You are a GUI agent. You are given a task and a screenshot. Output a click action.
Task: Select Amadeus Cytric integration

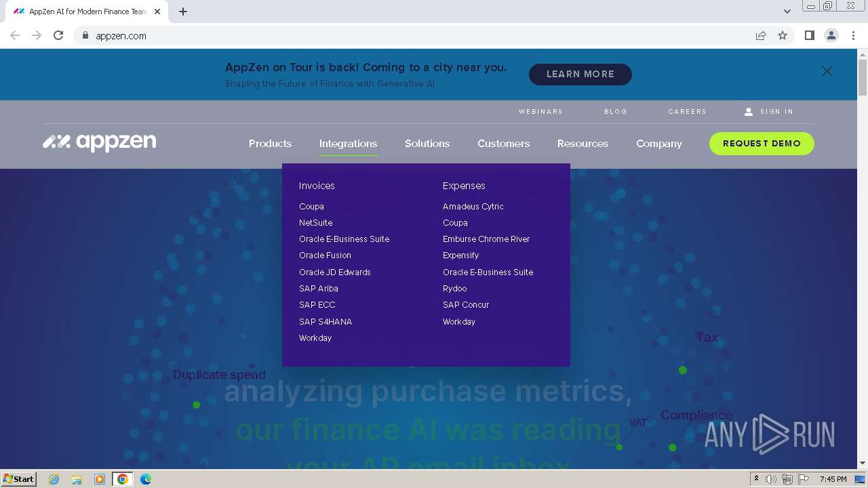[x=473, y=206]
